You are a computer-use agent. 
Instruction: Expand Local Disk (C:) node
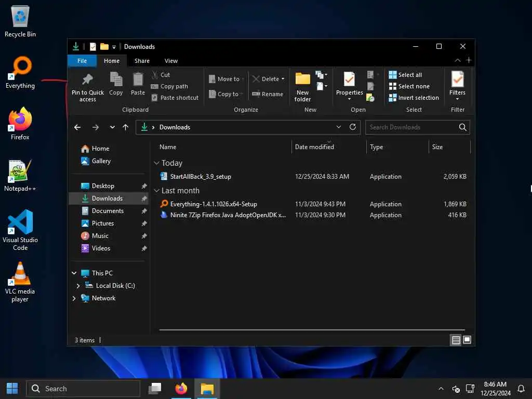point(78,286)
